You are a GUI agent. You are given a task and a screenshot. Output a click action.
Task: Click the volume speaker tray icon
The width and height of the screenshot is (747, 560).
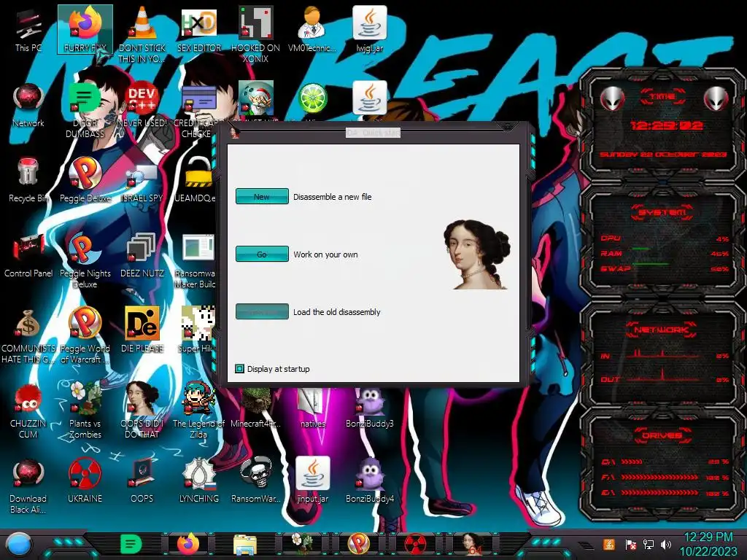point(666,544)
